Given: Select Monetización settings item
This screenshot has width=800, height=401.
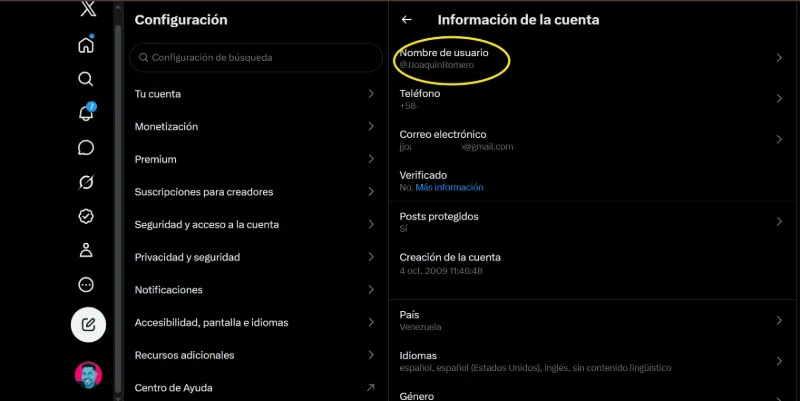Looking at the screenshot, I should click(x=255, y=127).
